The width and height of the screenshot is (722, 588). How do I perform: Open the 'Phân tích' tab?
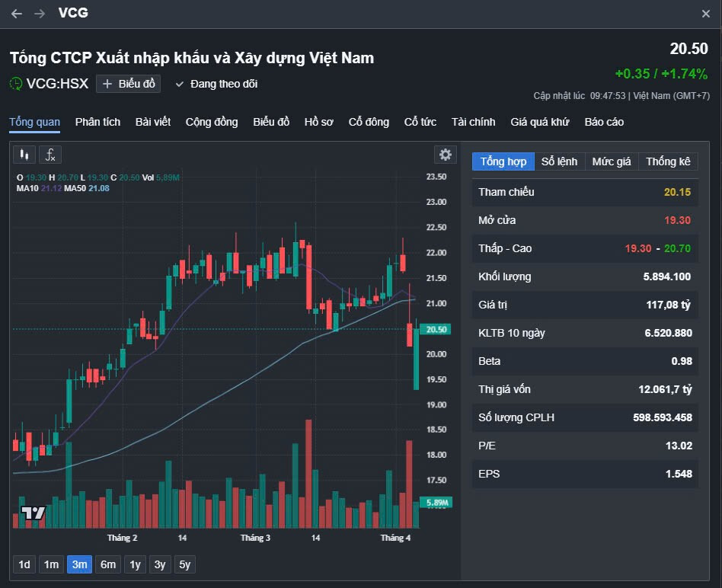pyautogui.click(x=97, y=122)
